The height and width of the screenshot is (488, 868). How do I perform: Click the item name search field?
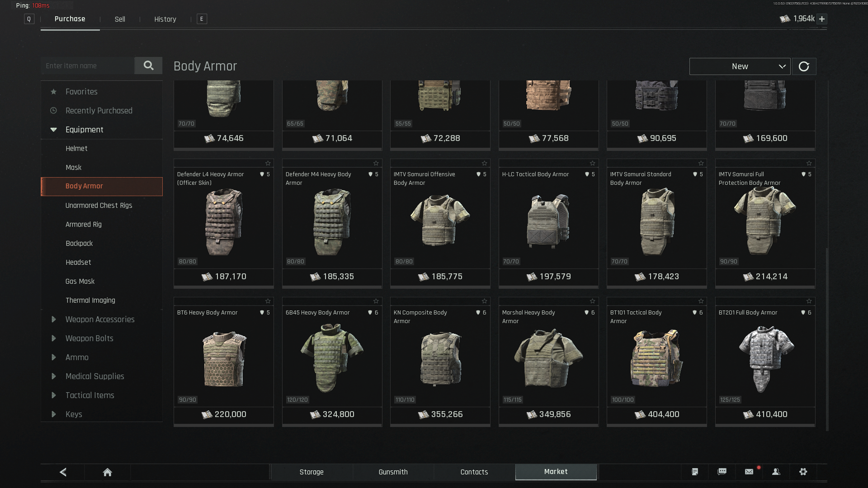[87, 66]
